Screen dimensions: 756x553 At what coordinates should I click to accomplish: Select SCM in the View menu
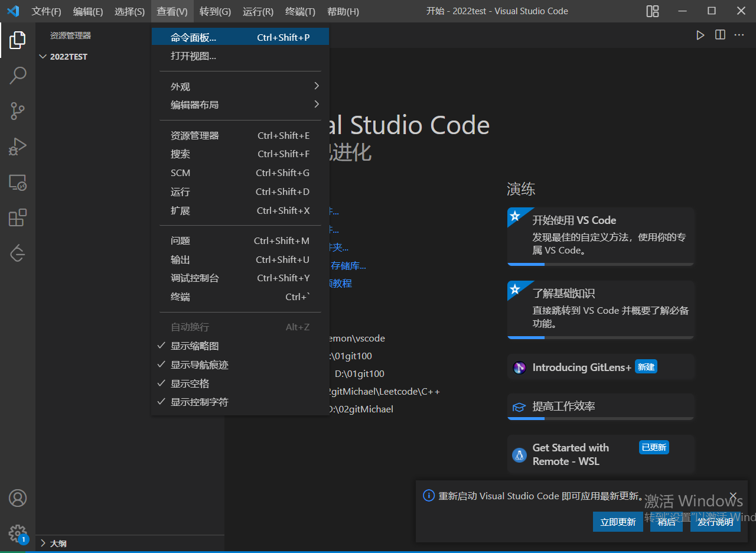240,173
